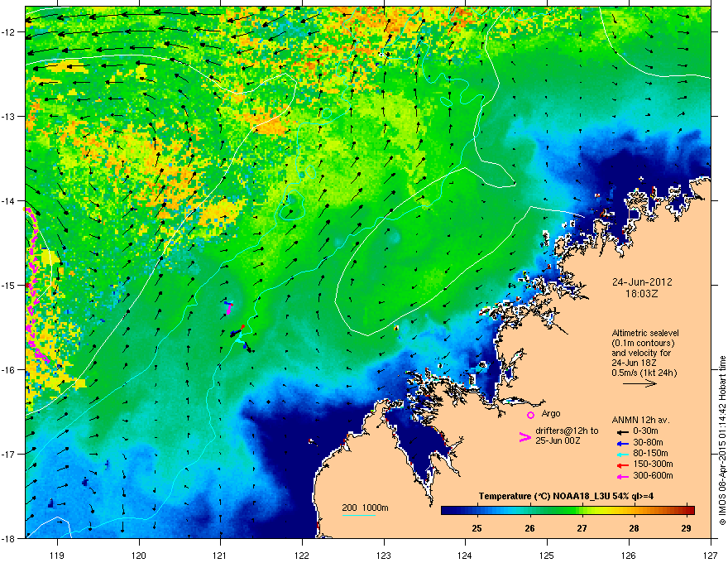Click the 'Argo' legend label
This screenshot has width=728, height=563.
coord(551,413)
